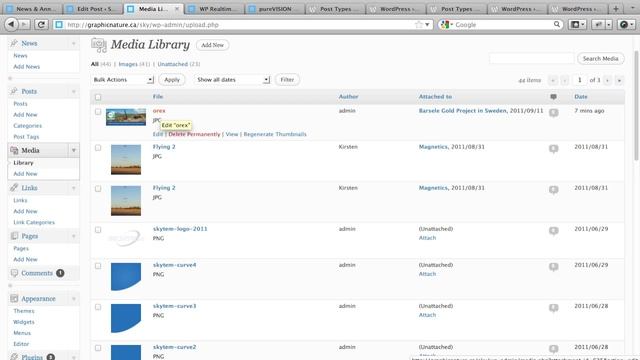Click the search magnifier in Google box
Image resolution: width=640 pixels, height=360 pixels.
click(557, 24)
